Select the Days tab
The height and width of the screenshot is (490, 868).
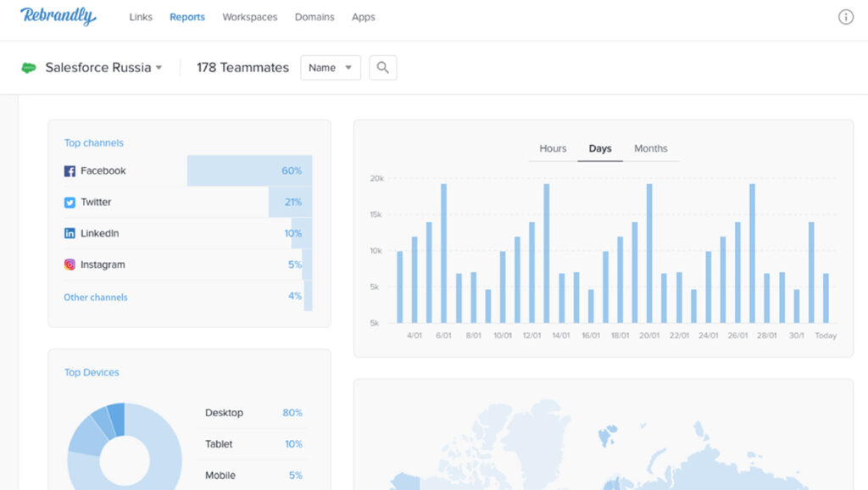tap(600, 148)
